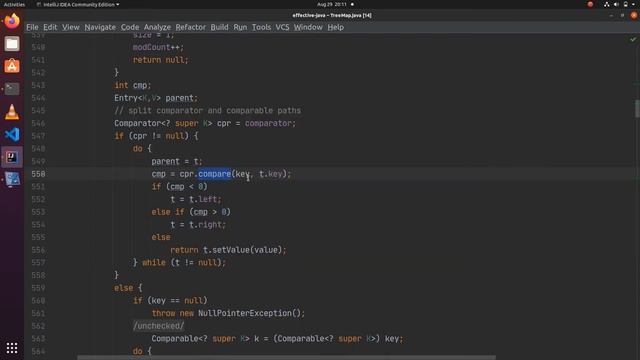
Task: Open Visual Studio Code from the dock
Action: pyautogui.click(x=12, y=134)
